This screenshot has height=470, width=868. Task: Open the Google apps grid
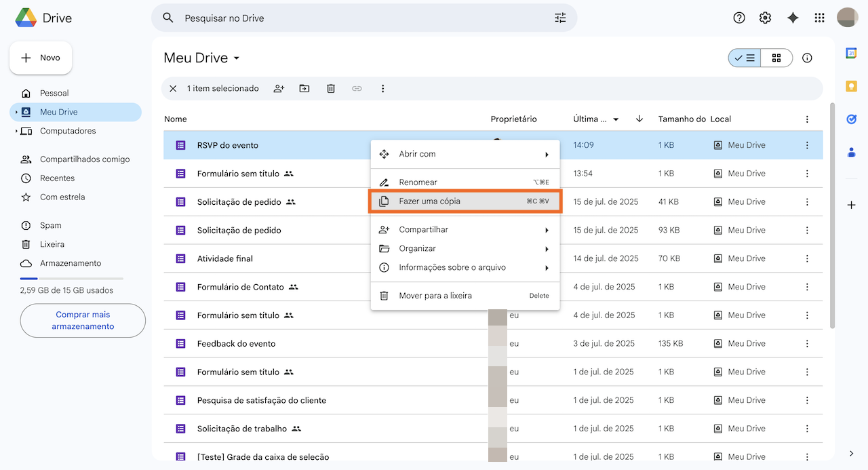tap(819, 18)
